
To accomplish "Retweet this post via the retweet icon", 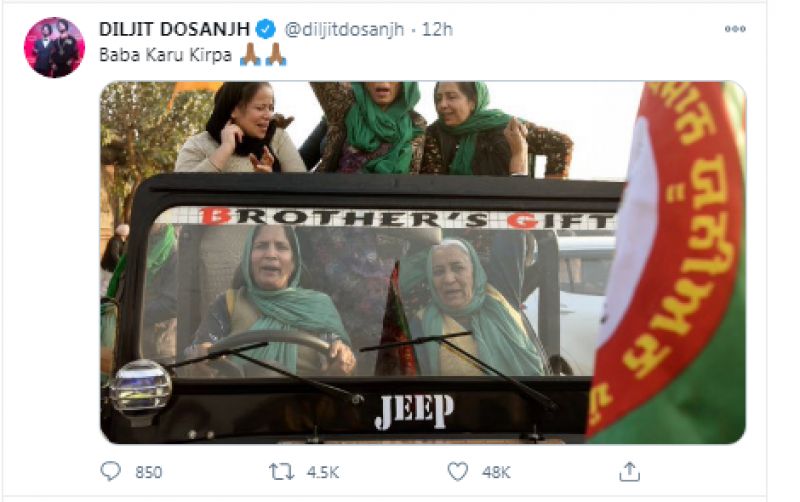I will 282,472.
